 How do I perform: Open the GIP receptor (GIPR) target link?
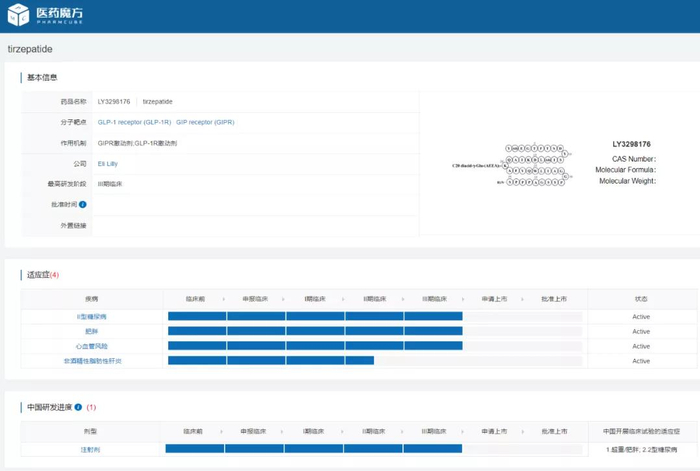point(205,122)
